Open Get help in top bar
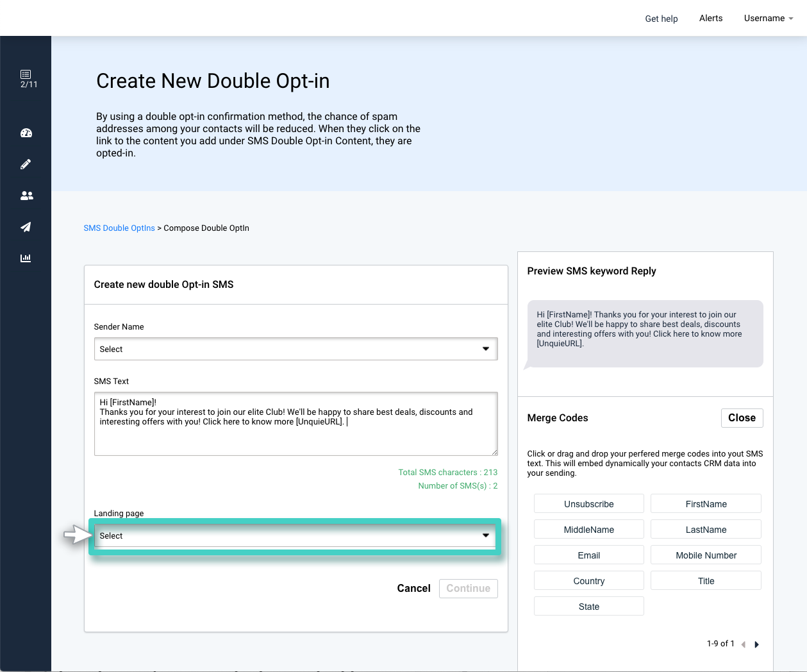 coord(661,19)
